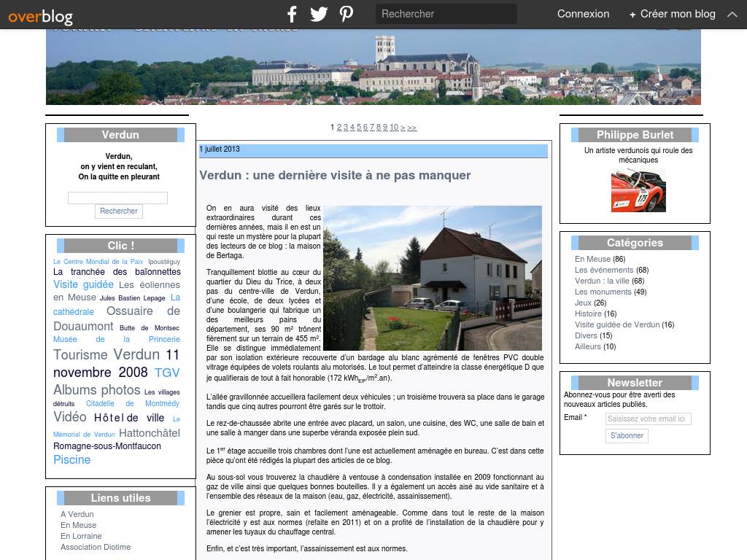
Task: Open the red race car thumbnail
Action: [638, 191]
